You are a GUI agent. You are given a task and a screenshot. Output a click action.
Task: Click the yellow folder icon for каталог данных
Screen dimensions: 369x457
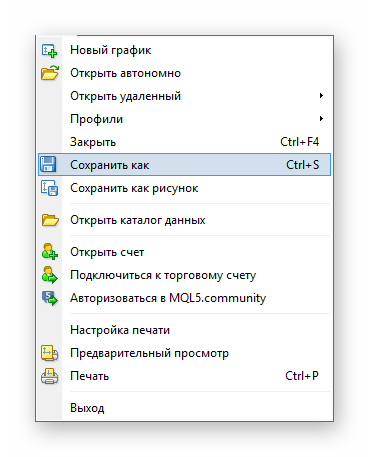coord(50,220)
